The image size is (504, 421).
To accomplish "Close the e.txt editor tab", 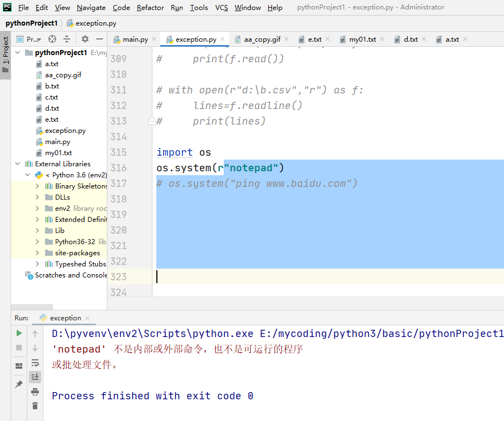I will click(x=328, y=39).
